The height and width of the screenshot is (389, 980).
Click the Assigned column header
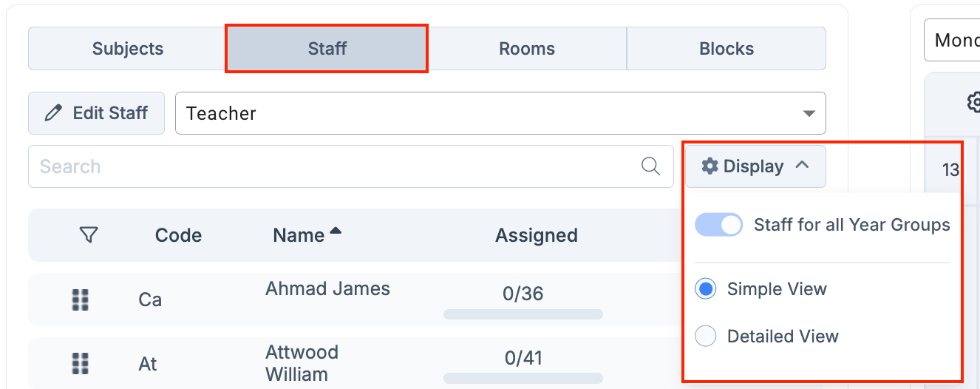[x=537, y=235]
